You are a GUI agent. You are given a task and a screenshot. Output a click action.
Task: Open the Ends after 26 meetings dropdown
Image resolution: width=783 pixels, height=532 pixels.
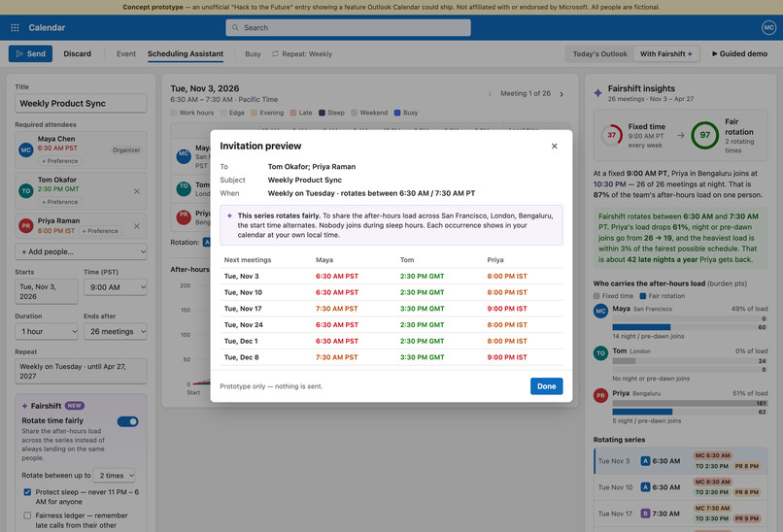pos(116,331)
